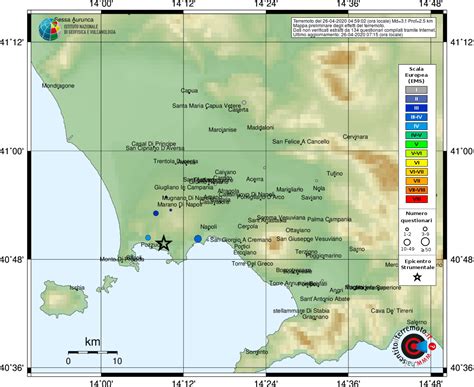Click the Epicentro Strumentale legend label

coord(417,264)
